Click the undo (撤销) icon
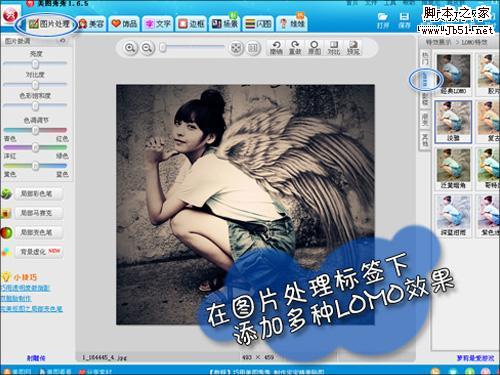Image resolution: width=500 pixels, height=375 pixels. tap(276, 48)
